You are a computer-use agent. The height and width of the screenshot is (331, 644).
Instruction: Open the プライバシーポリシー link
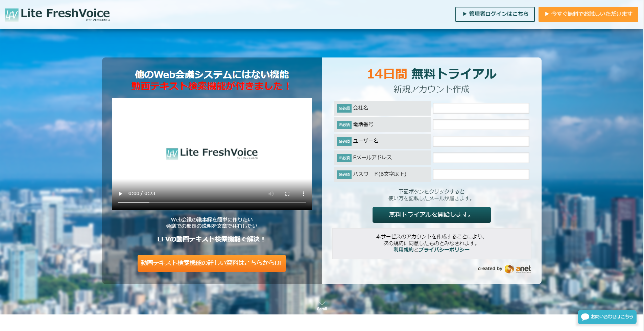click(444, 250)
